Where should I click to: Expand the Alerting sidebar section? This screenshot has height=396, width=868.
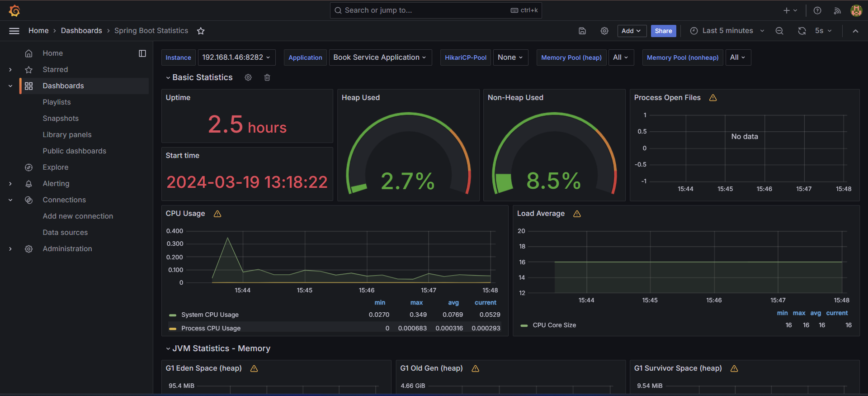pyautogui.click(x=10, y=184)
